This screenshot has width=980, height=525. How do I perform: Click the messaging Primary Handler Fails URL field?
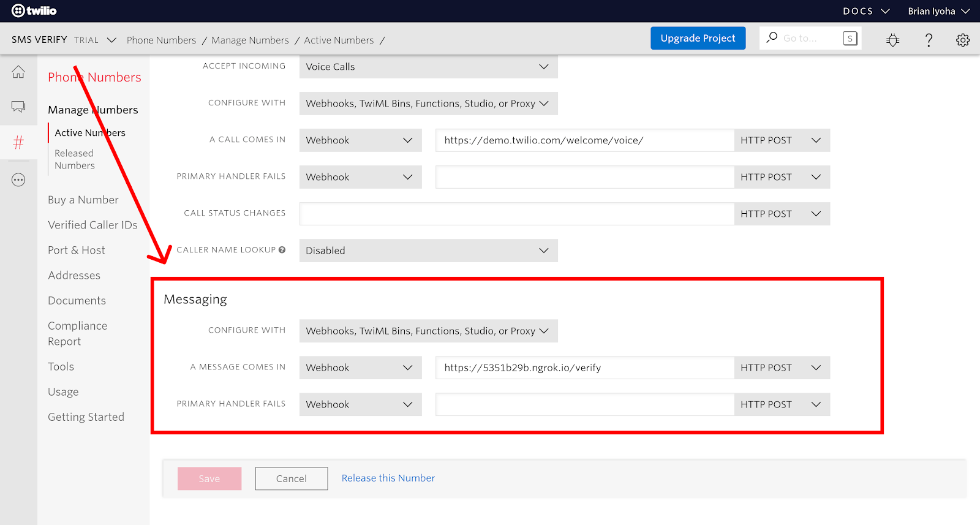tap(585, 404)
